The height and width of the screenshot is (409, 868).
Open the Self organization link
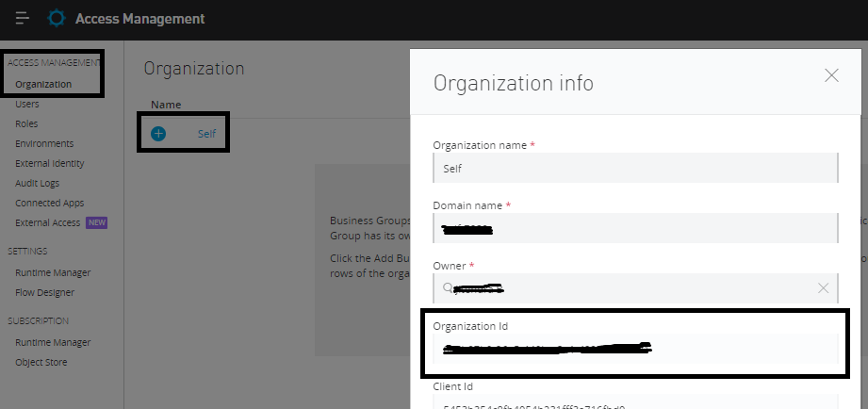coord(206,134)
